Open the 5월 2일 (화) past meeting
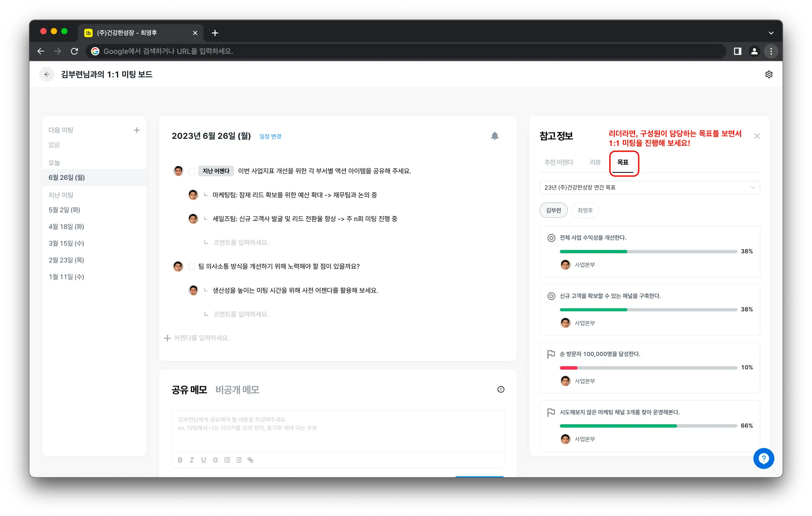812x516 pixels. tap(64, 210)
